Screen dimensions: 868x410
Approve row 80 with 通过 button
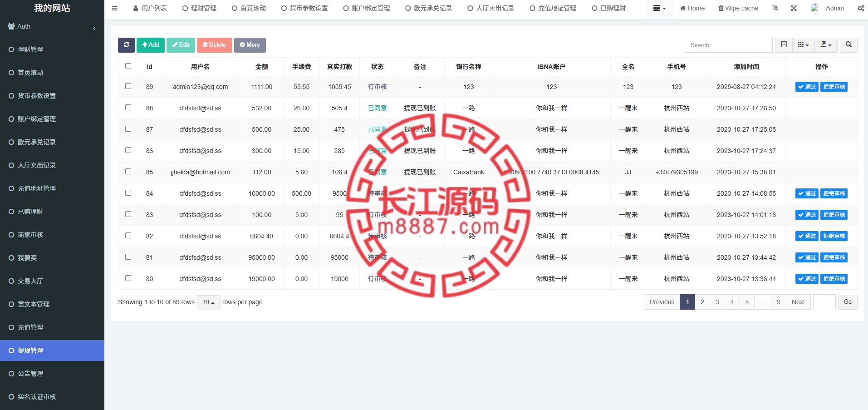point(807,279)
